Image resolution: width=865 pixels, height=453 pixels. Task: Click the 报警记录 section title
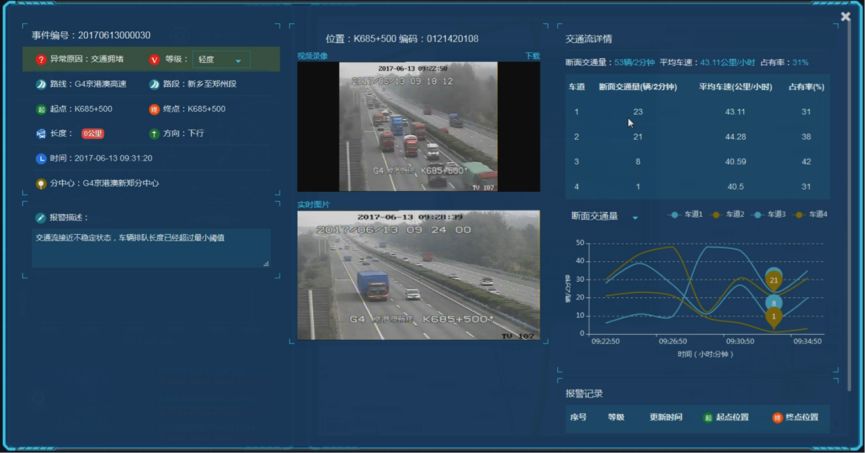(584, 394)
